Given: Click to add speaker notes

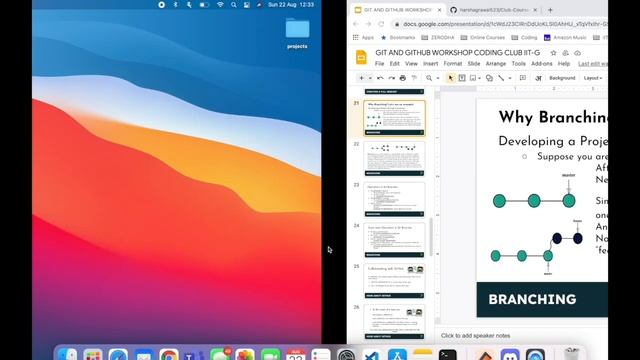Looking at the screenshot, I should tap(476, 336).
